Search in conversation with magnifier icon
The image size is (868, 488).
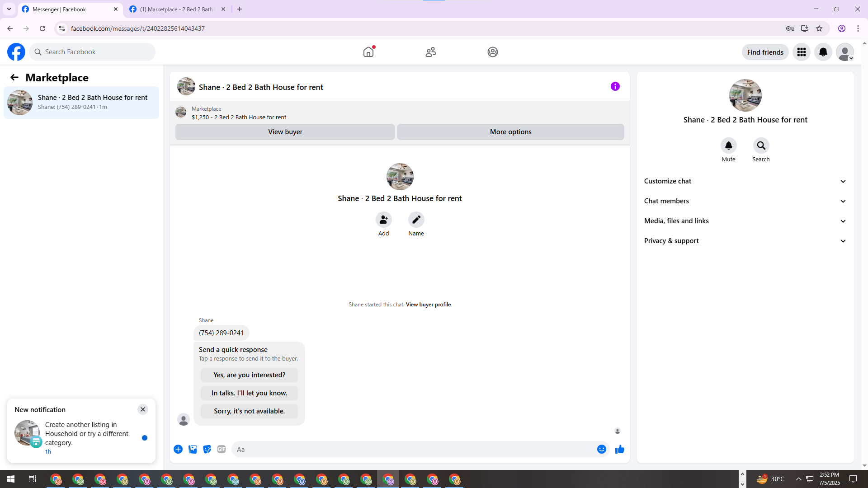[x=761, y=145]
